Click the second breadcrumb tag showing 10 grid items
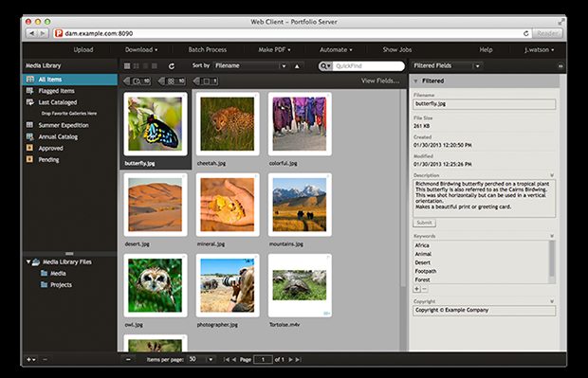The image size is (588, 378). (x=172, y=81)
